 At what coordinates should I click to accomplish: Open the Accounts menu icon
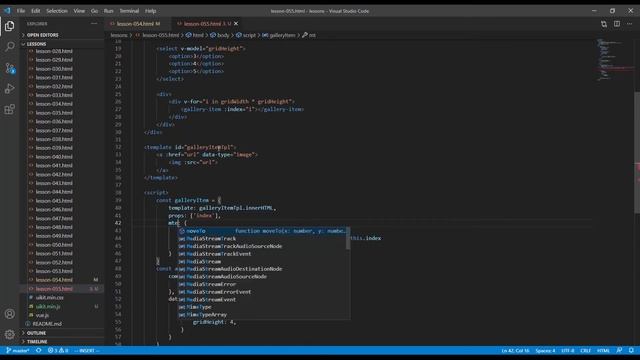[9, 314]
